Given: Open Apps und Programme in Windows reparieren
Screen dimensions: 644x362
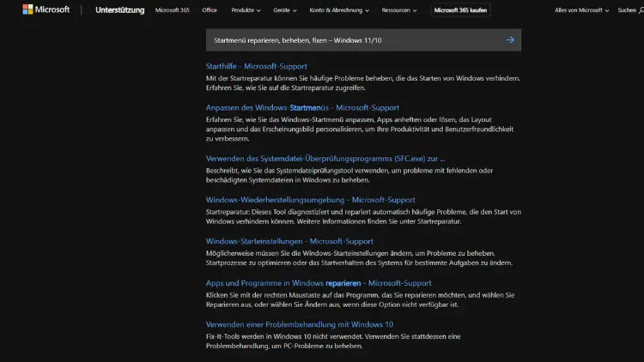Looking at the screenshot, I should (x=319, y=283).
